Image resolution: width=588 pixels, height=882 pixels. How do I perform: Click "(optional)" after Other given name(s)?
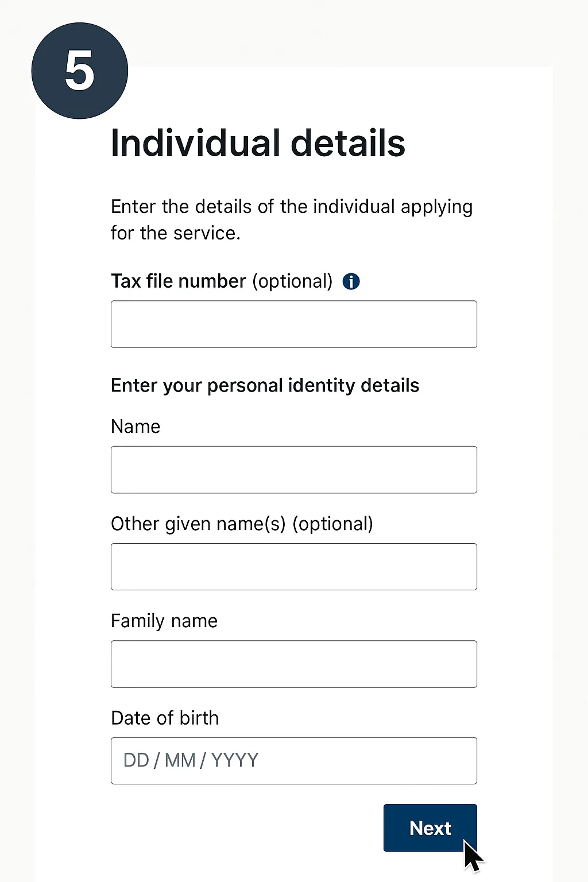(332, 524)
